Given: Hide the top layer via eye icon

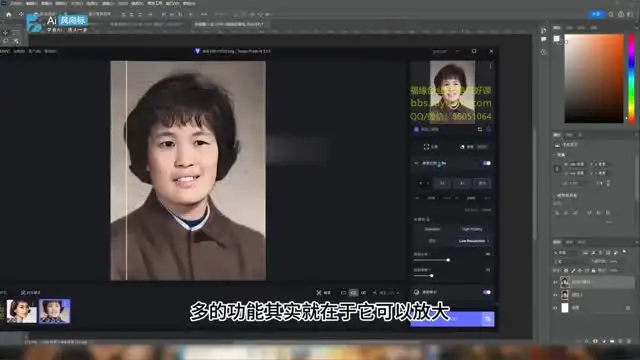Looking at the screenshot, I should click(x=555, y=282).
